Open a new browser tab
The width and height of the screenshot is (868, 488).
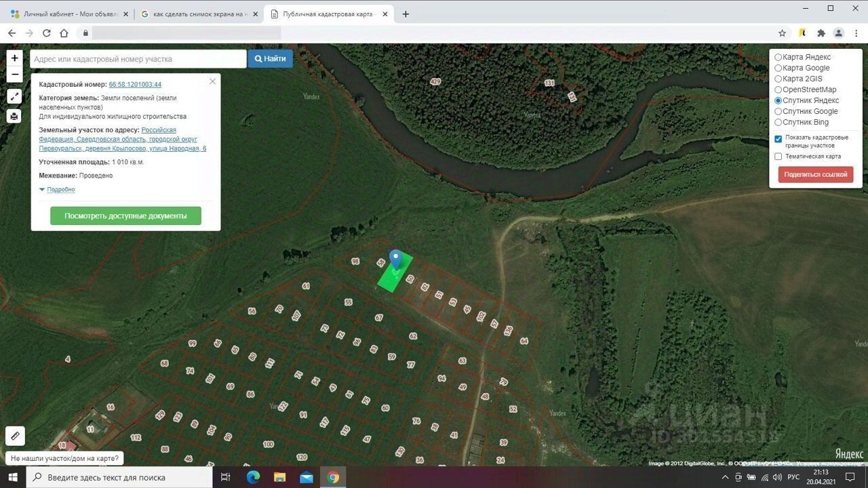(x=406, y=14)
